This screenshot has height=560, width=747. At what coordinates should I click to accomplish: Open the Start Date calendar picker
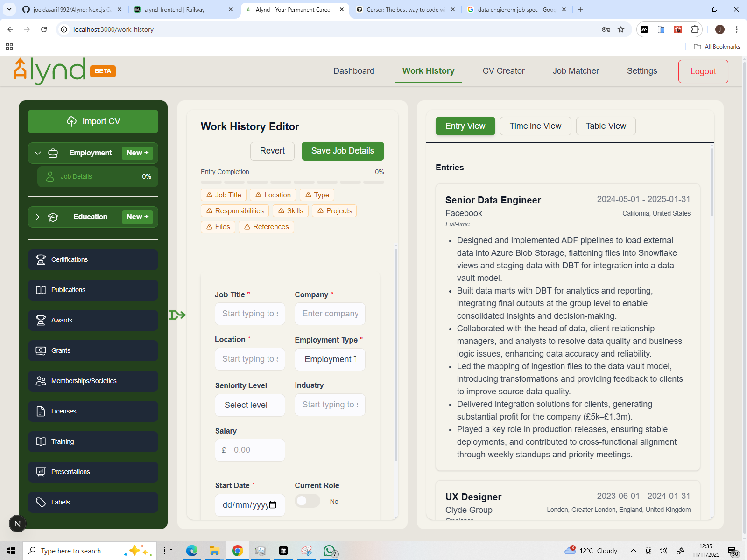pyautogui.click(x=274, y=505)
